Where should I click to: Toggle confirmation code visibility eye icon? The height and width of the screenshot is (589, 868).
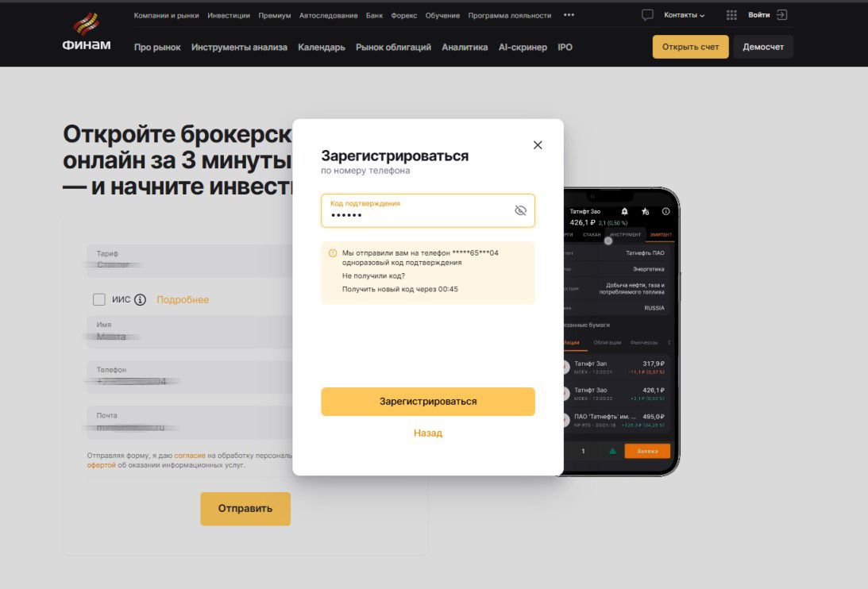pos(520,210)
